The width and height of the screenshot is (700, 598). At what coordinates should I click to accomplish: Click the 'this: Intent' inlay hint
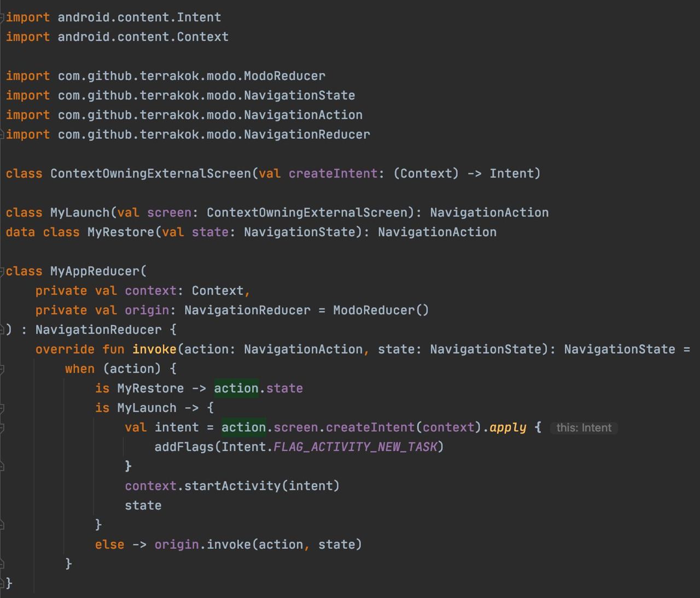click(x=584, y=427)
